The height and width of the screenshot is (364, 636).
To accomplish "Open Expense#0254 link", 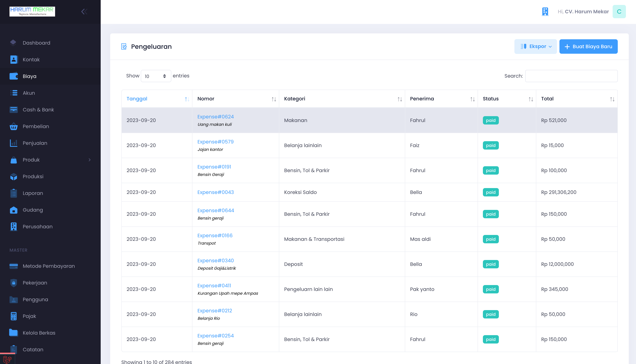I will [215, 336].
